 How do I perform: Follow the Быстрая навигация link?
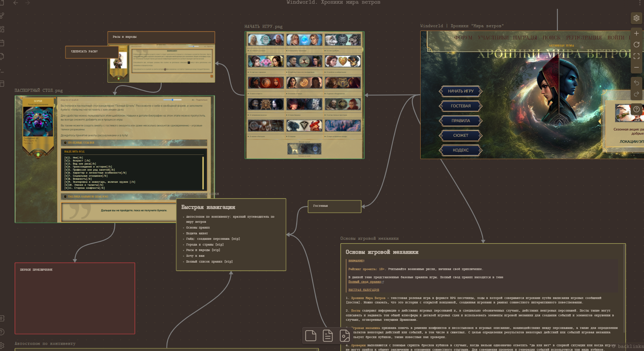tap(364, 290)
